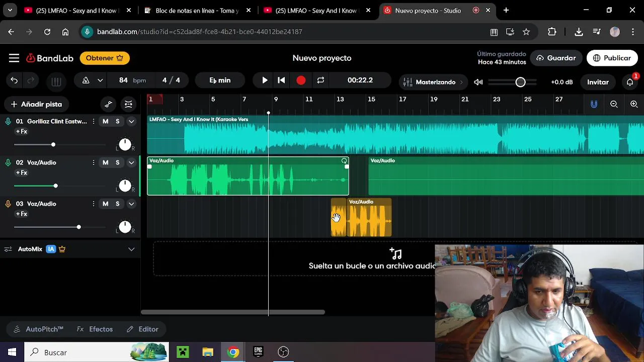Mute track 03 Voz/Audio
The width and height of the screenshot is (644, 362).
pos(105,204)
